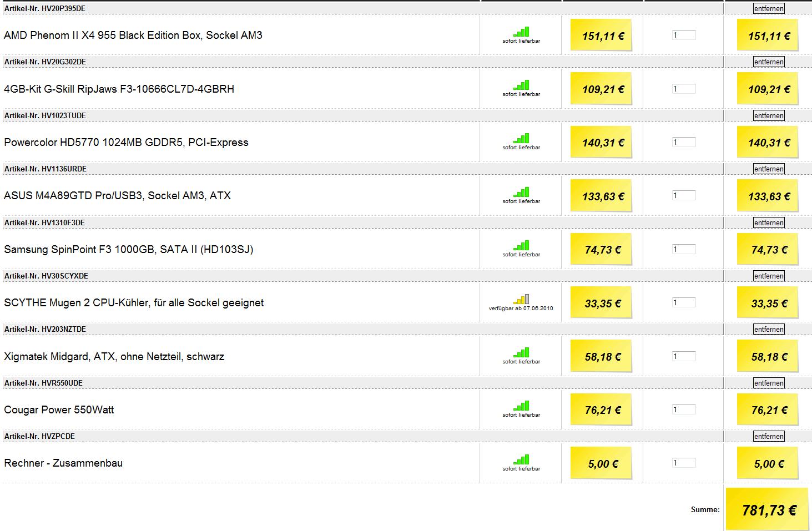The width and height of the screenshot is (812, 531).
Task: Open Rechner - Zusammenbau item name
Action: tap(63, 463)
